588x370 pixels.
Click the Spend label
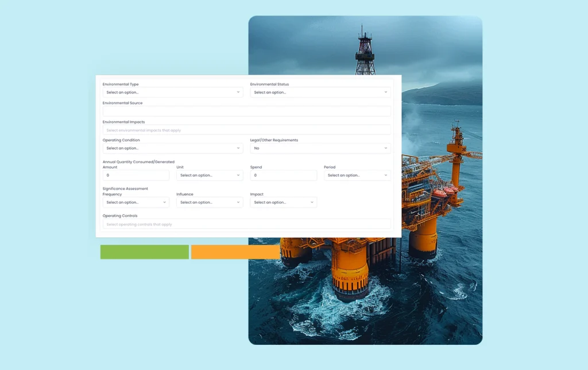point(256,167)
